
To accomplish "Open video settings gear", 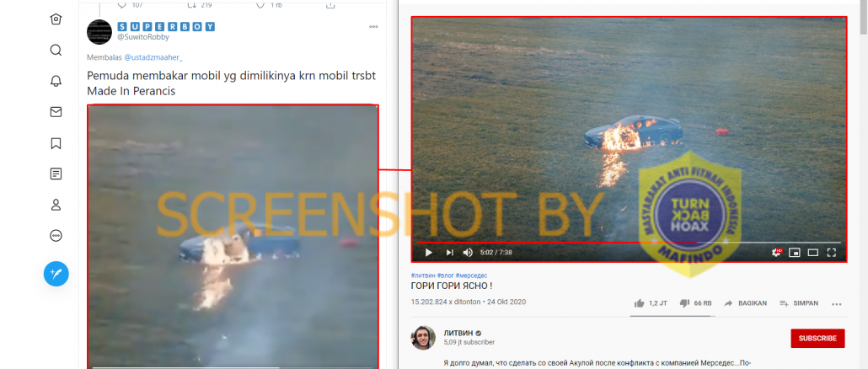I will click(777, 253).
